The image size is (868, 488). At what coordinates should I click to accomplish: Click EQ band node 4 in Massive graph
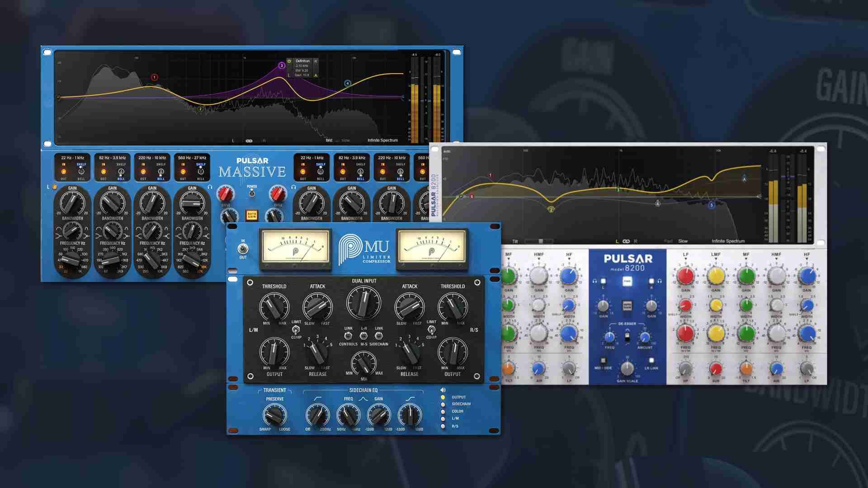point(348,84)
